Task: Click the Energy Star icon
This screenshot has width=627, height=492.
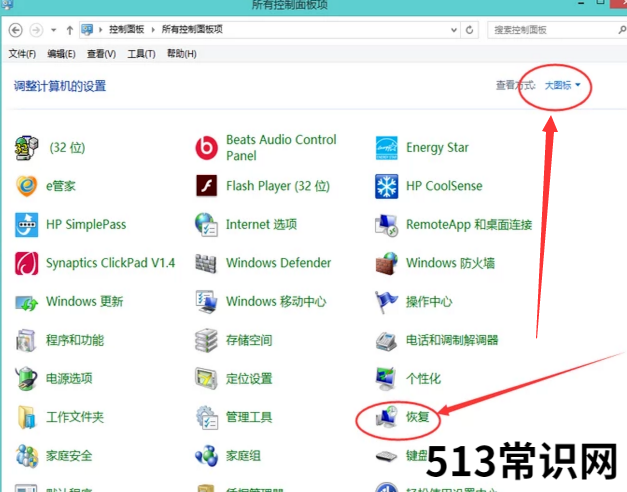Action: 387,148
